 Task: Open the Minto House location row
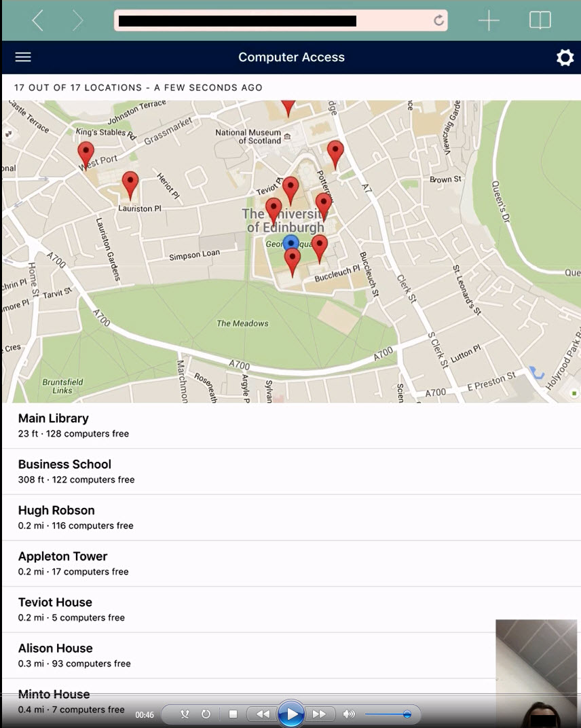[291, 701]
